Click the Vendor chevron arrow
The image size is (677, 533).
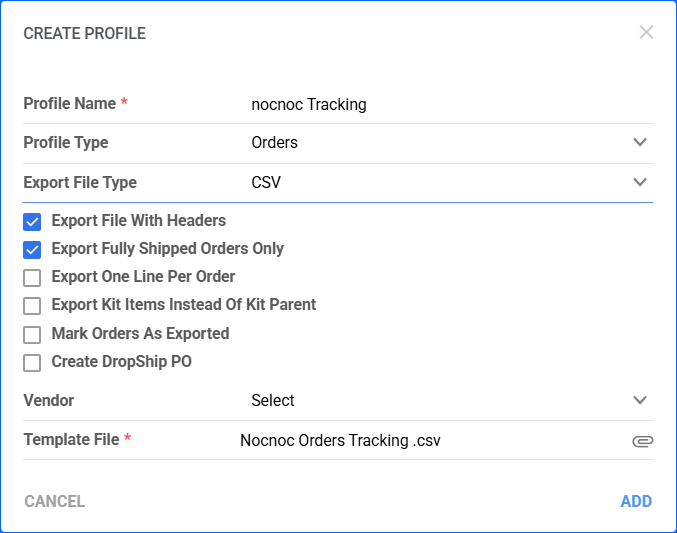[640, 400]
